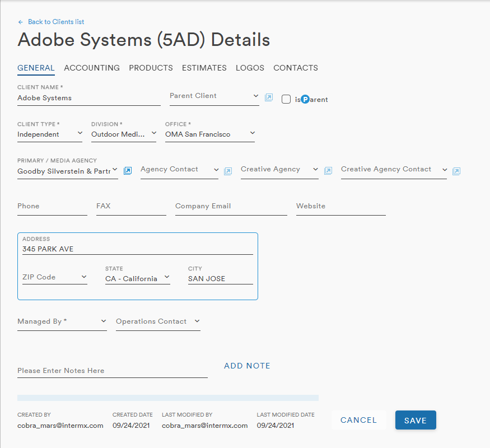Click the Address field 345 PARK AVE
The width and height of the screenshot is (490, 448).
pyautogui.click(x=138, y=249)
